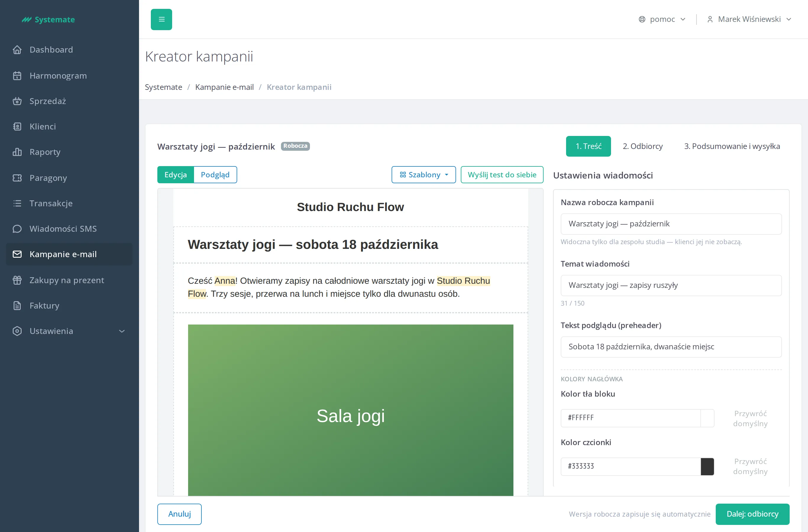Click the Zakupy na prezent gift icon
The height and width of the screenshot is (532, 808).
coord(17,280)
